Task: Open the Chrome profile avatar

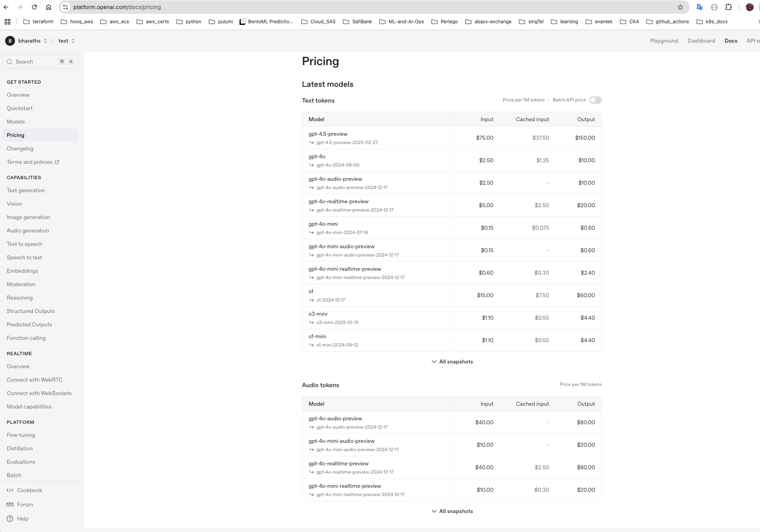Action: (750, 7)
